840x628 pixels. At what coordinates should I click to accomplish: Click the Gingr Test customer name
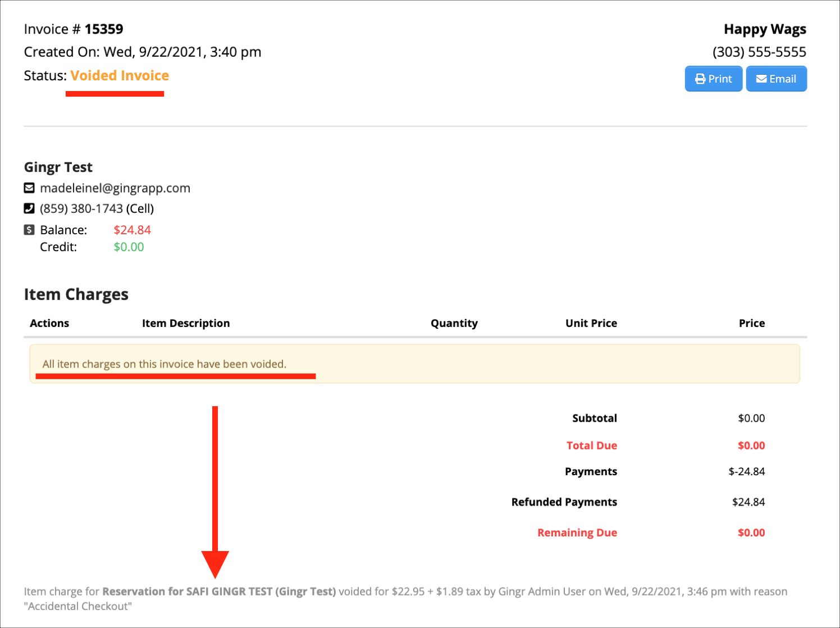click(58, 167)
